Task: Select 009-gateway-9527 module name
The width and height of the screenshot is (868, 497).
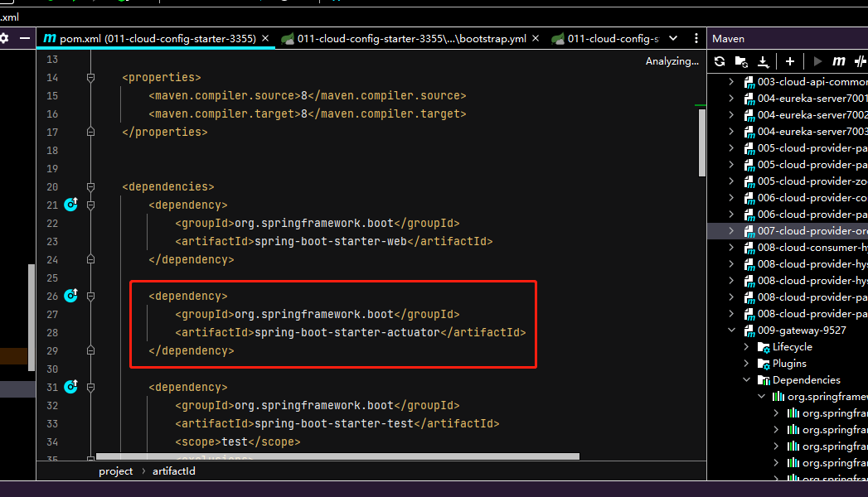Action: tap(802, 330)
